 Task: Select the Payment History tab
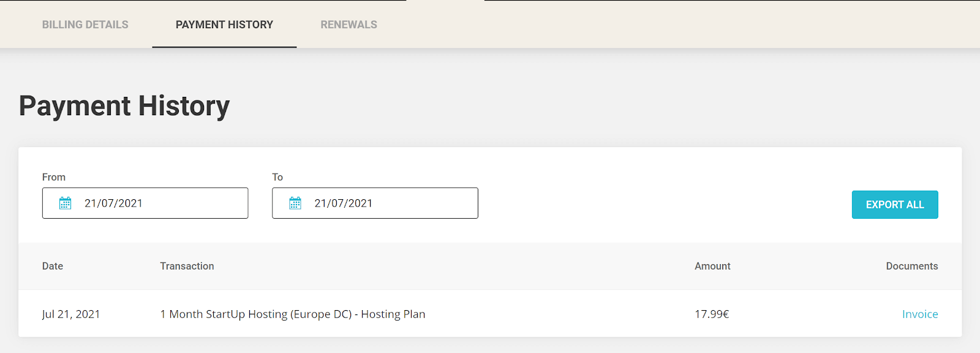(224, 25)
